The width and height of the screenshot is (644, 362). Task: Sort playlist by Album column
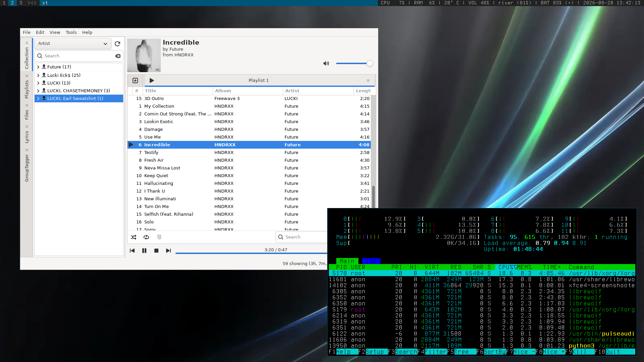pyautogui.click(x=248, y=91)
